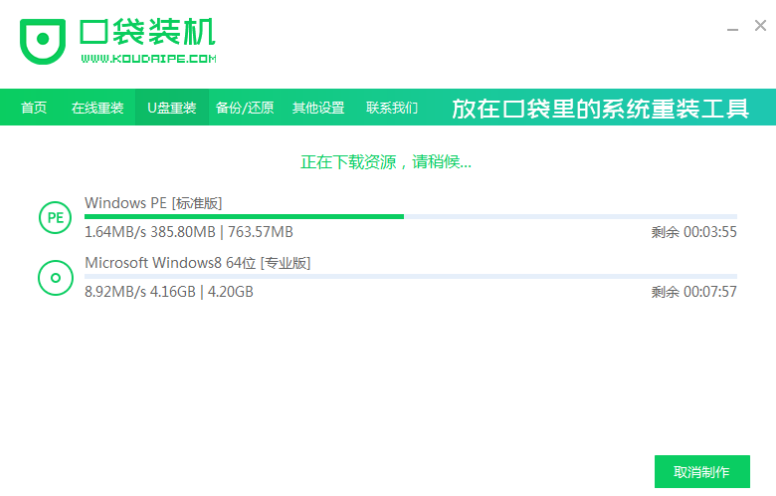Click the Windows PE download progress bar
This screenshot has height=496, width=776.
click(x=410, y=216)
